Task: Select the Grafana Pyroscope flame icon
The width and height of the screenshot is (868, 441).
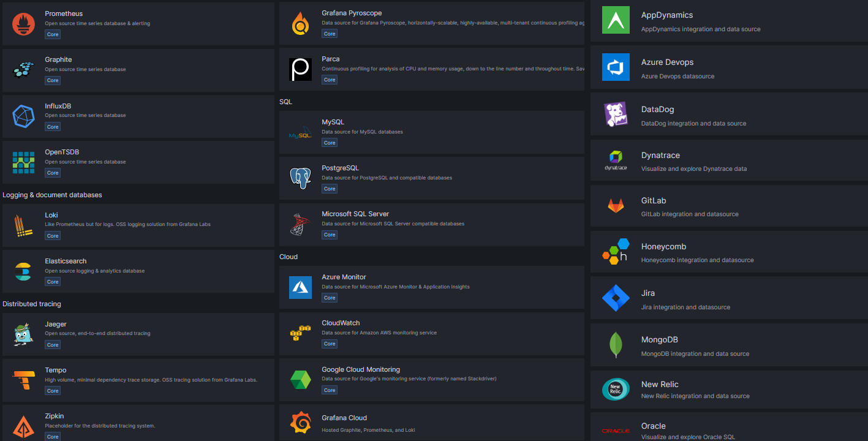Action: tap(300, 23)
